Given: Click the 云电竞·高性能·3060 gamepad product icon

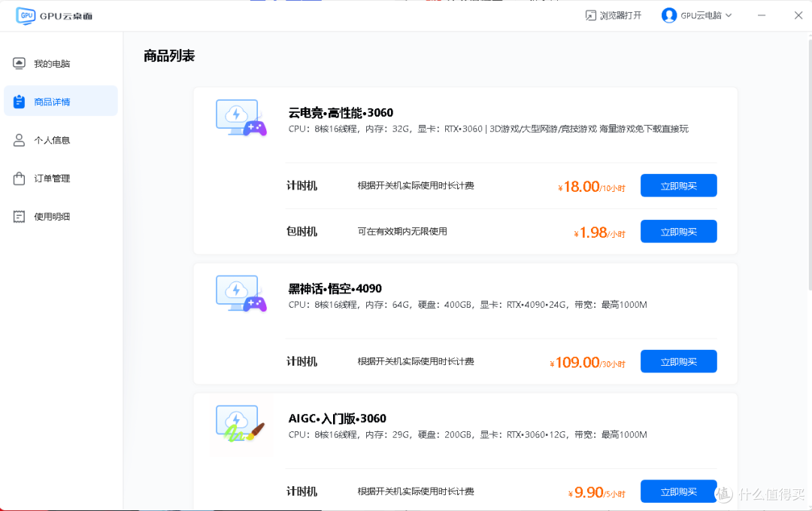Looking at the screenshot, I should click(241, 118).
